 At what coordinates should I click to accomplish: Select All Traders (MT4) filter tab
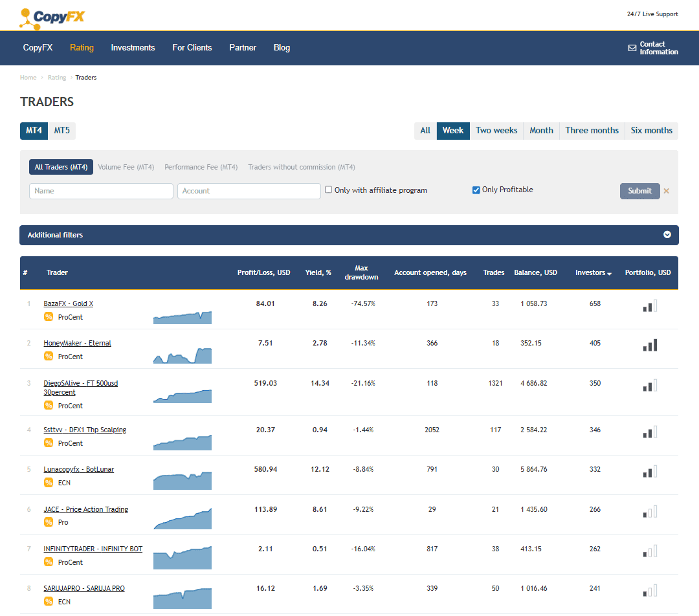tap(61, 167)
